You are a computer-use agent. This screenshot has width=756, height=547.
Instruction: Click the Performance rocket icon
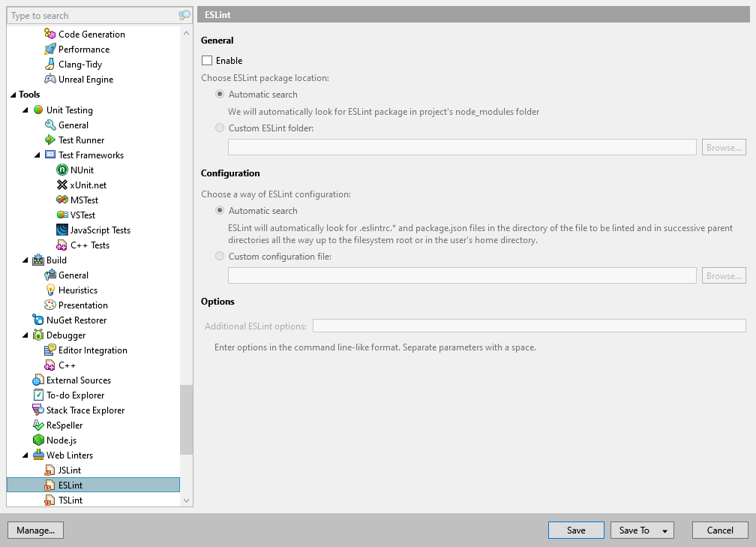(x=50, y=49)
